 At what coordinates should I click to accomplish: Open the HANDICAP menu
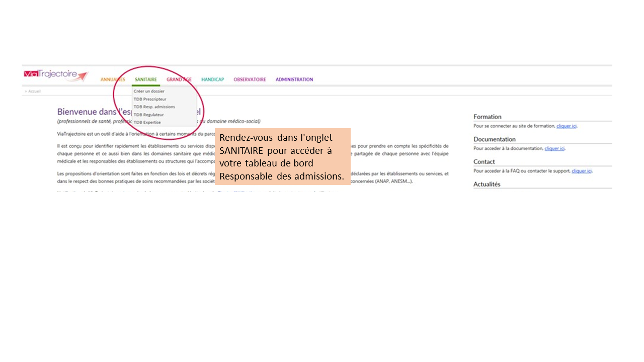[x=212, y=79]
